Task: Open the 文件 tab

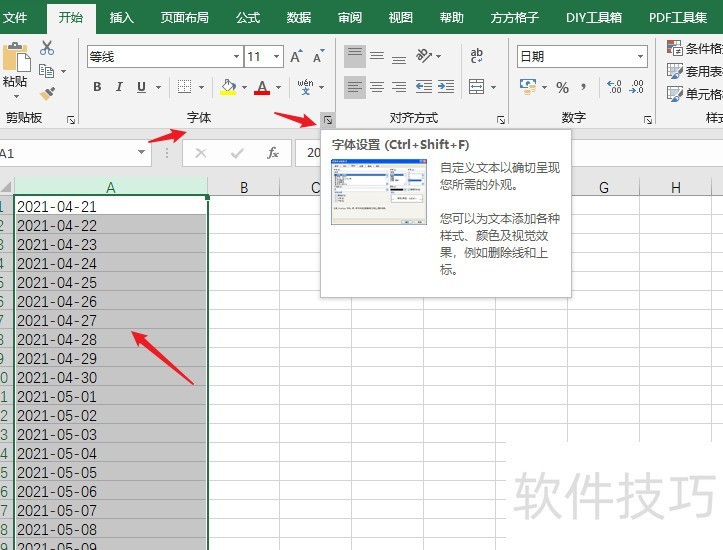Action: 15,18
